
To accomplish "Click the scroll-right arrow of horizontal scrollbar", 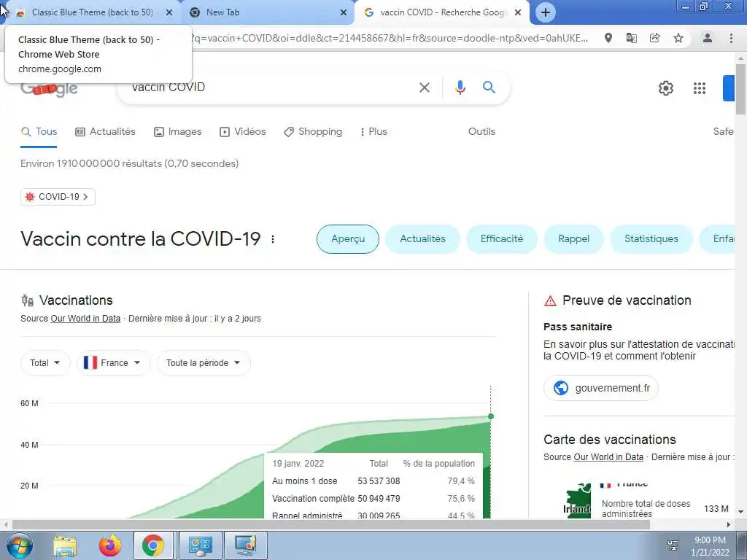I will point(729,525).
